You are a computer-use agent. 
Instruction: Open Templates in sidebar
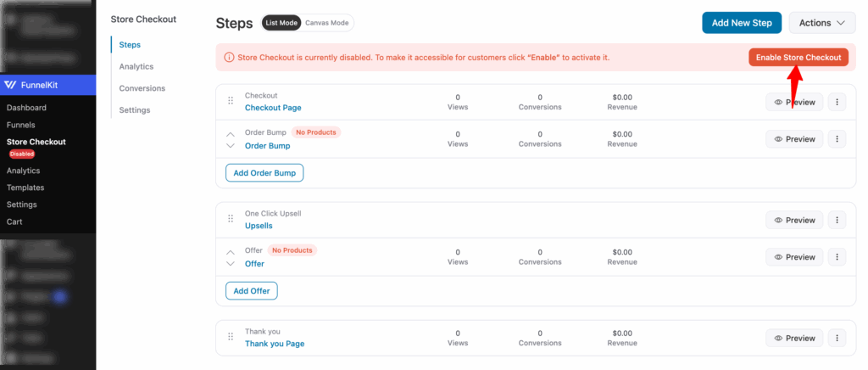pyautogui.click(x=25, y=188)
